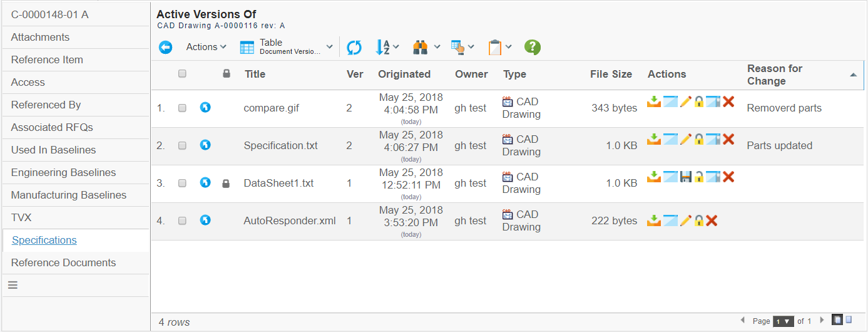Viewport: 868px width, 332px height.
Task: Click the Specifications link
Action: (x=44, y=240)
